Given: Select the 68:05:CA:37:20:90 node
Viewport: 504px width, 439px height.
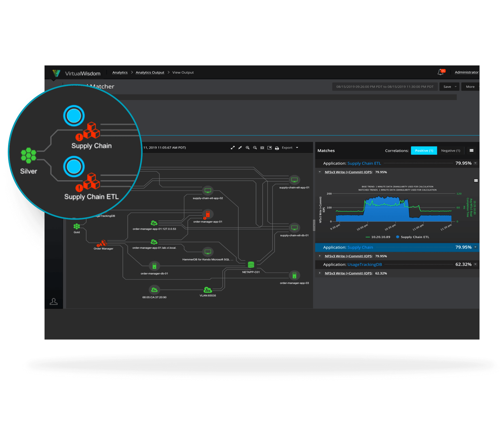Looking at the screenshot, I should click(154, 290).
